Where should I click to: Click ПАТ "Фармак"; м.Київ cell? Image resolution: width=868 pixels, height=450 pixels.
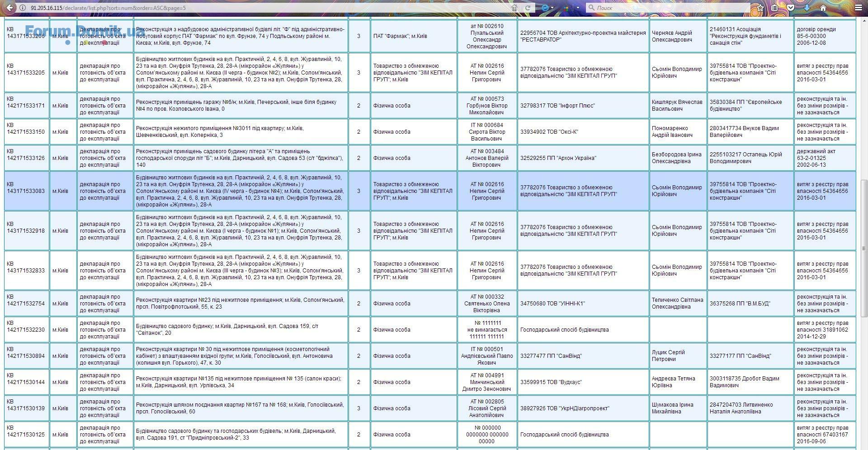(x=414, y=36)
